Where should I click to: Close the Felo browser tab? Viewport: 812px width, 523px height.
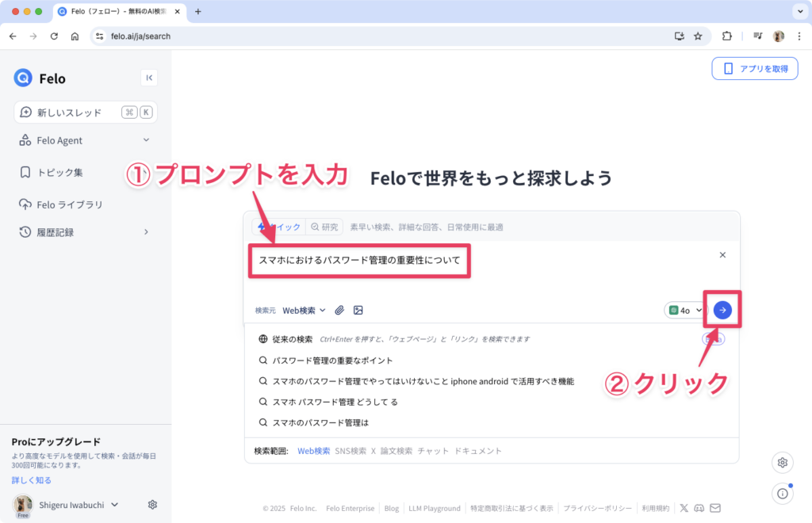tap(177, 11)
